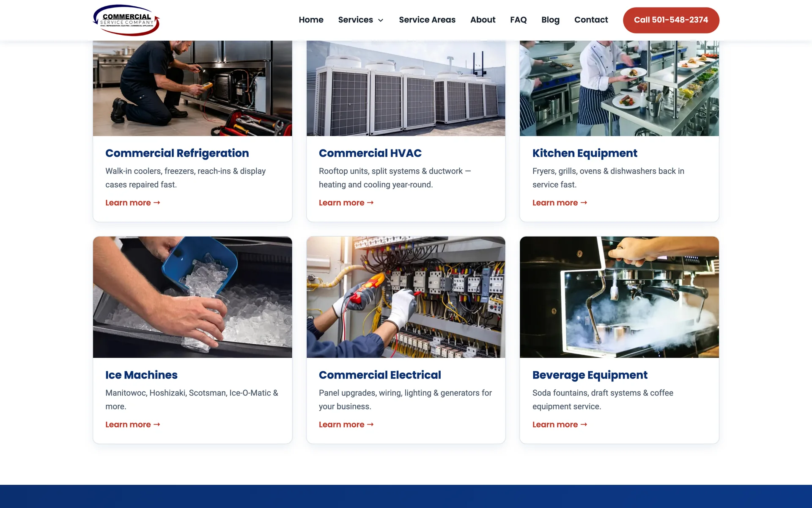Click 'Rooftop units, split systems & ductwork' text
The width and height of the screenshot is (812, 508).
click(x=395, y=178)
